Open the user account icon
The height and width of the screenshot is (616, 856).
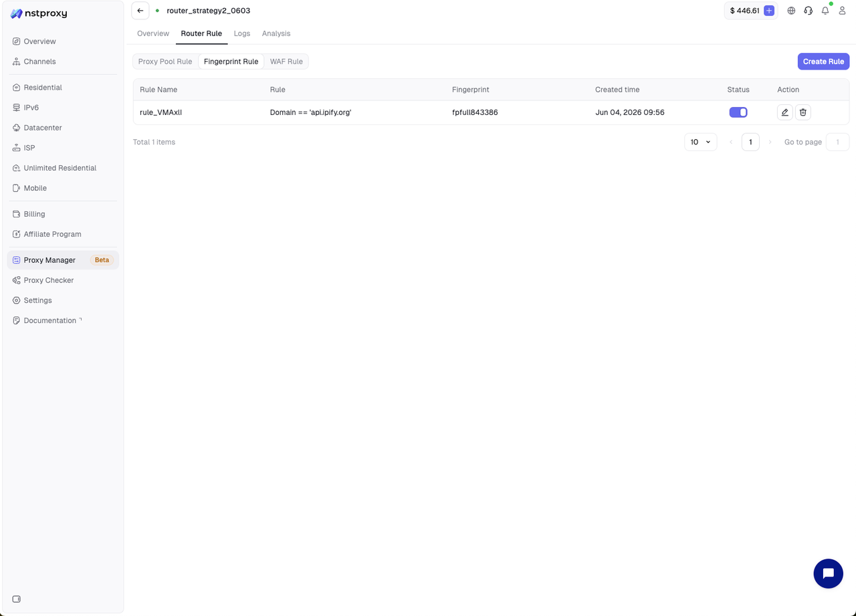[x=843, y=11]
